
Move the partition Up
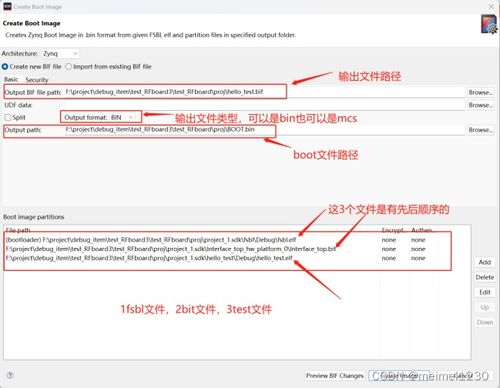[485, 307]
